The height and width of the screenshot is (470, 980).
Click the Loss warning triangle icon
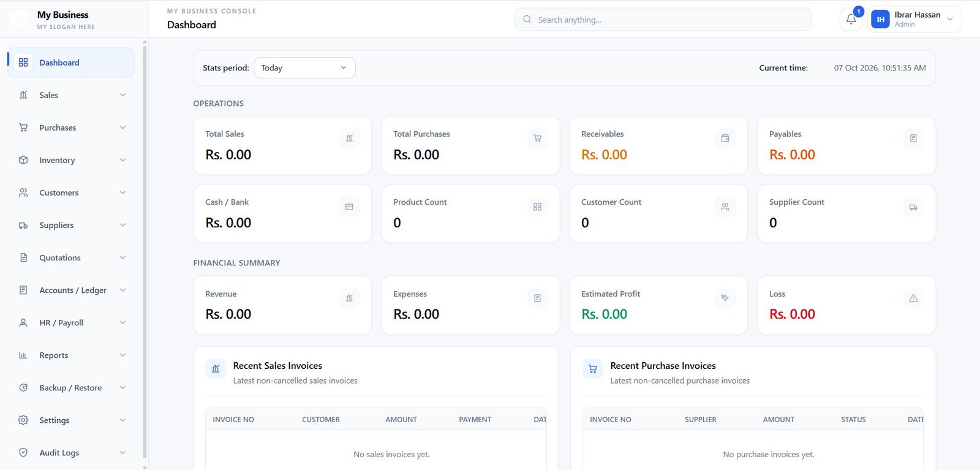coord(913,298)
